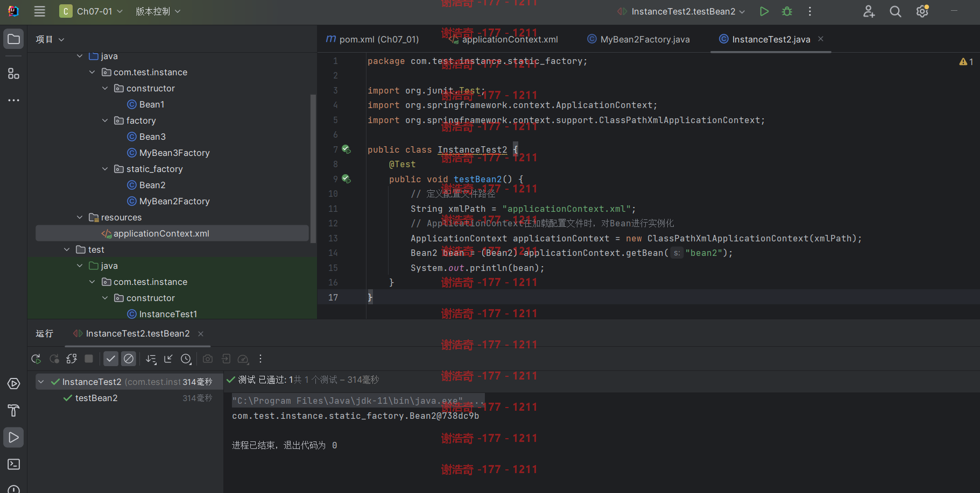The height and width of the screenshot is (493, 980).
Task: Open the Terminal tool window
Action: (x=14, y=465)
